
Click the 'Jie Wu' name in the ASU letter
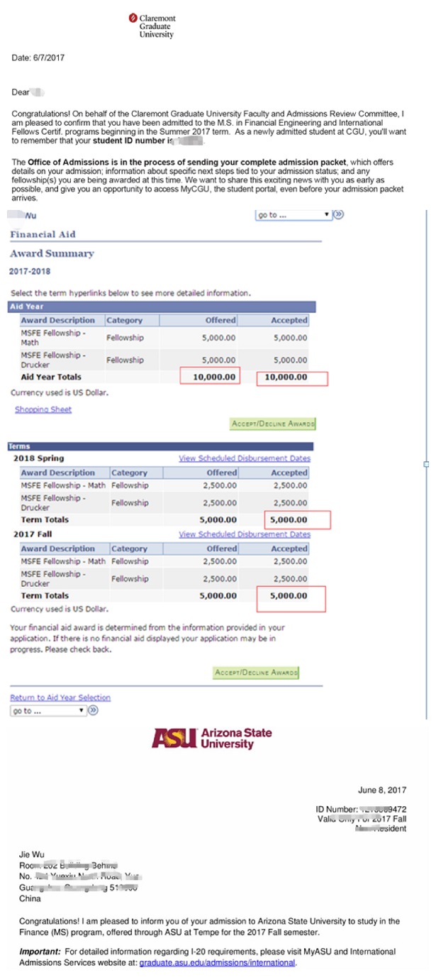pyautogui.click(x=30, y=854)
